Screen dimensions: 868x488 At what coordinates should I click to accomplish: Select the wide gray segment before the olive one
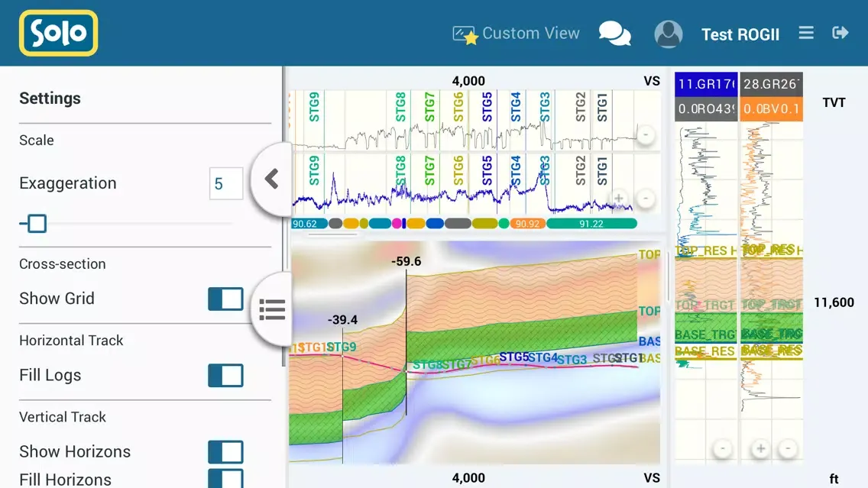(458, 224)
